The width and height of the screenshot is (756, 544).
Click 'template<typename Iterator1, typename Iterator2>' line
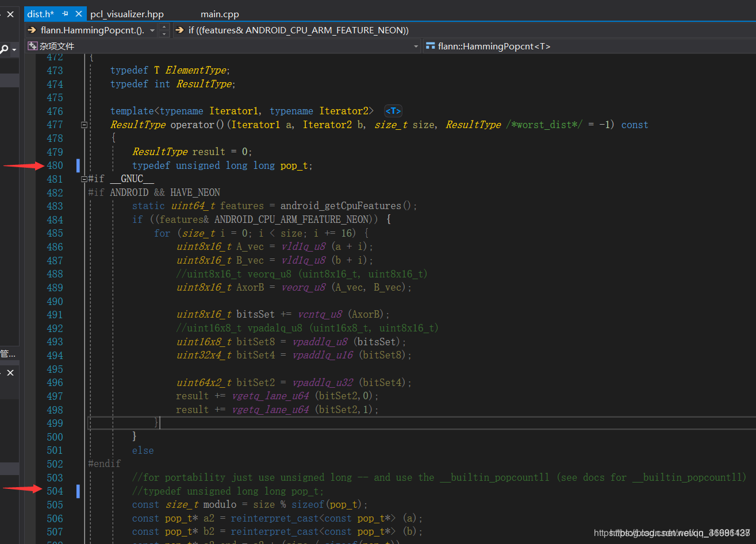[x=242, y=111]
